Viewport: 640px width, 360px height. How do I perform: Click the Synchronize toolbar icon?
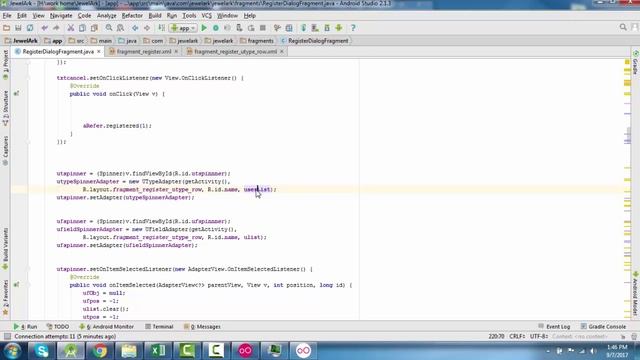pos(30,28)
